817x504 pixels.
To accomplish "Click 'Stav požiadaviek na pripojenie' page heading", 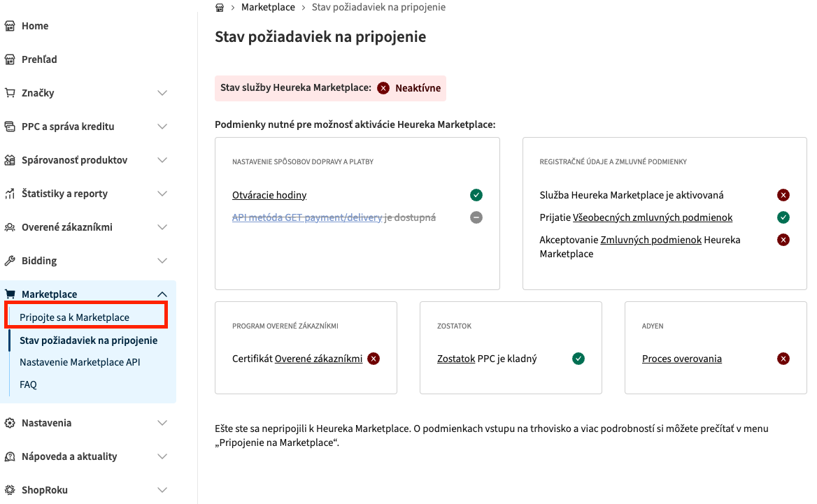I will (x=320, y=37).
